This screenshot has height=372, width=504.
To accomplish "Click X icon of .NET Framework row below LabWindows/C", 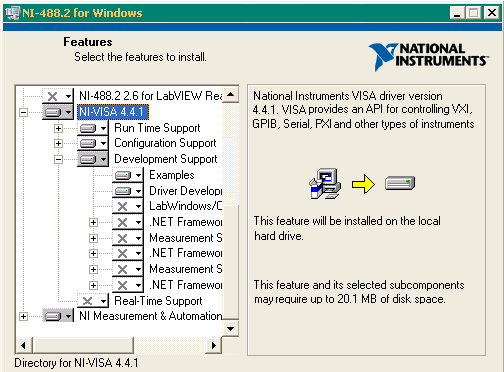I will click(x=128, y=222).
